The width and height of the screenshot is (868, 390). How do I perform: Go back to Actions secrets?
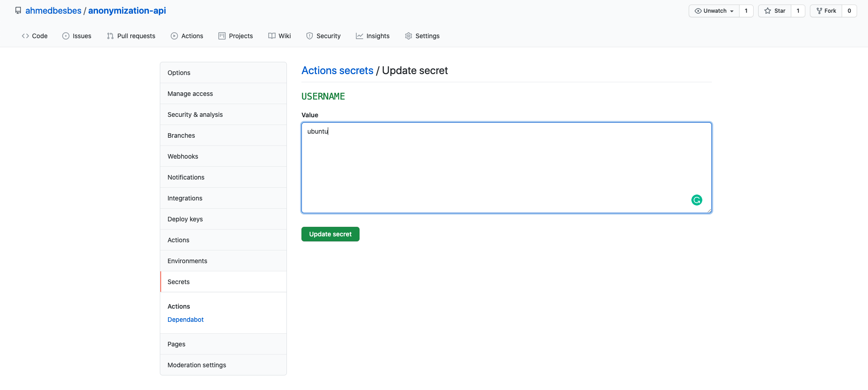coord(337,70)
